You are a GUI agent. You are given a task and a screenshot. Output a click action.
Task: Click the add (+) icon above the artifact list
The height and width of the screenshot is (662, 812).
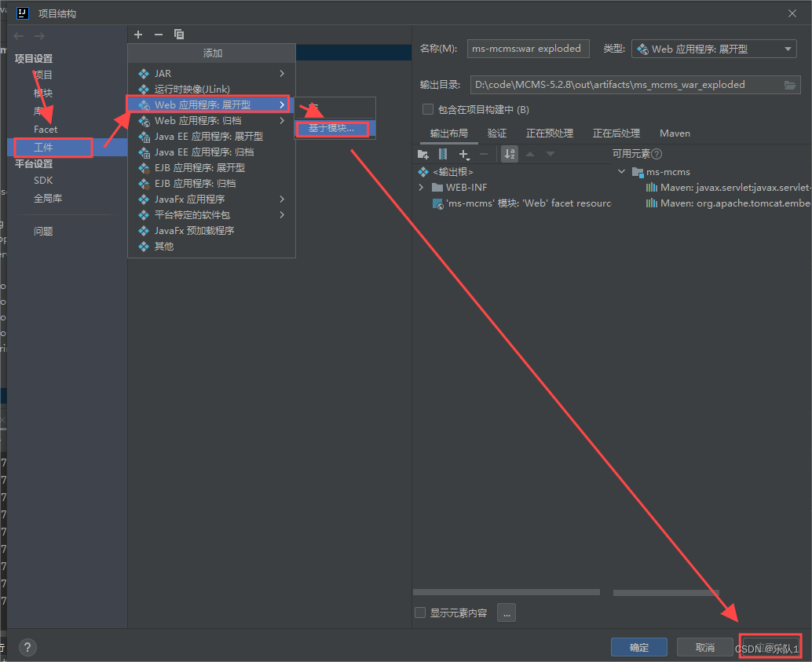(138, 34)
